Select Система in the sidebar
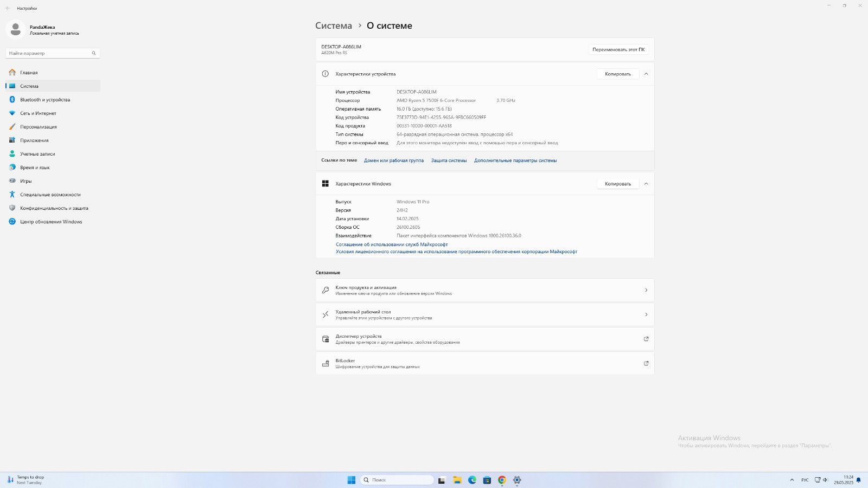This screenshot has height=488, width=868. 53,86
